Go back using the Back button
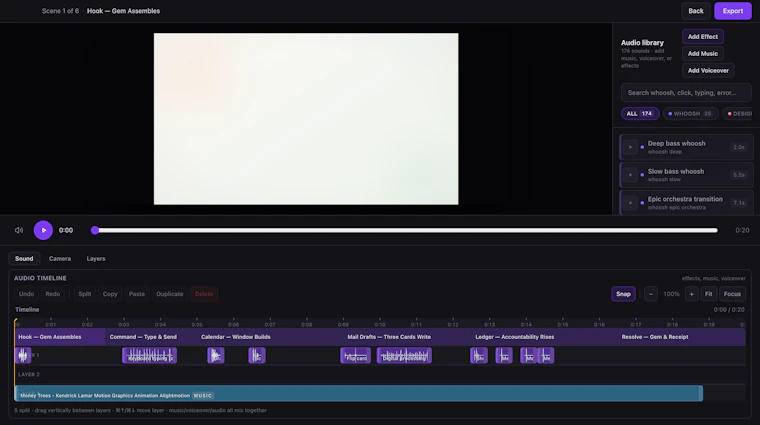 click(696, 11)
